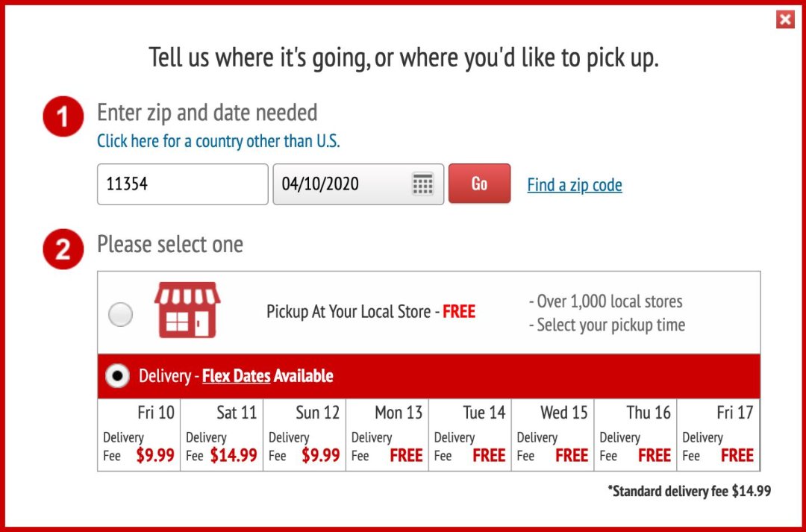Choose Fri 10 delivery for $9.99
Image resolution: width=806 pixels, height=532 pixels.
coord(139,435)
